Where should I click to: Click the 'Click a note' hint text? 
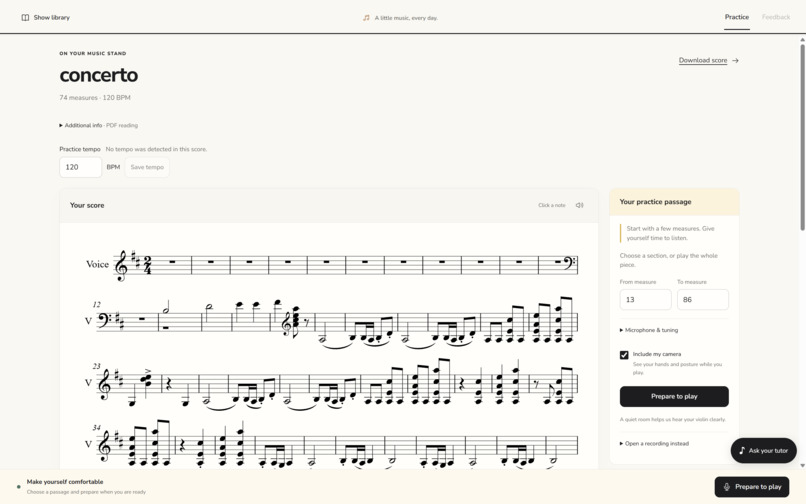tap(552, 205)
